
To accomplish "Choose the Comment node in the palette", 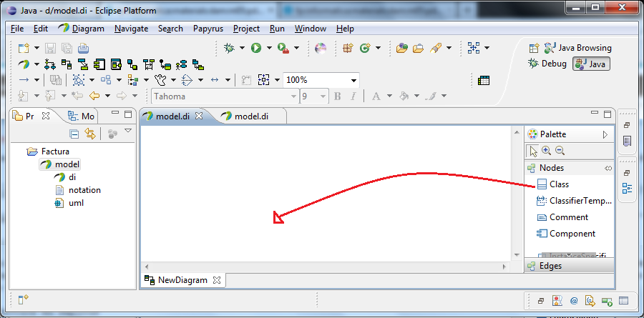I will click(x=568, y=217).
